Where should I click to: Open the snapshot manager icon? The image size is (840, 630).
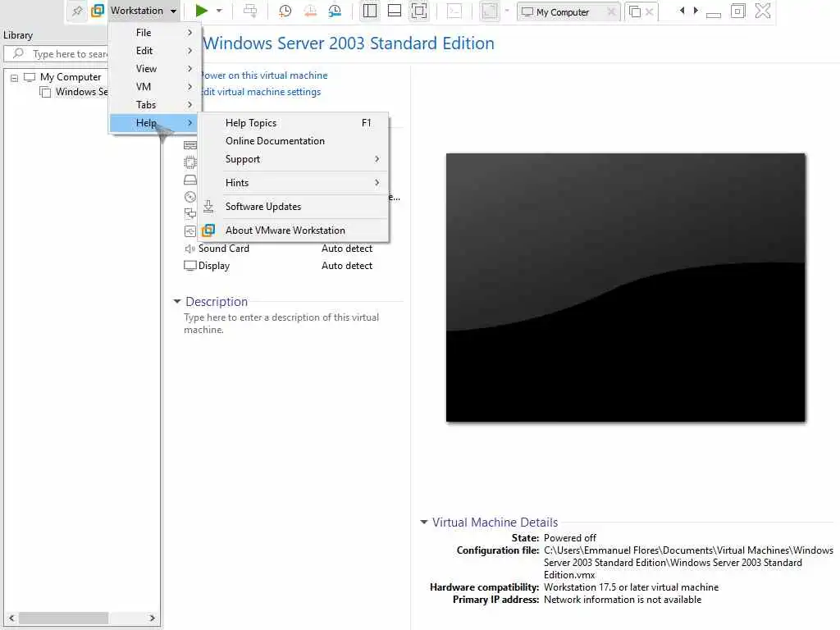335,11
